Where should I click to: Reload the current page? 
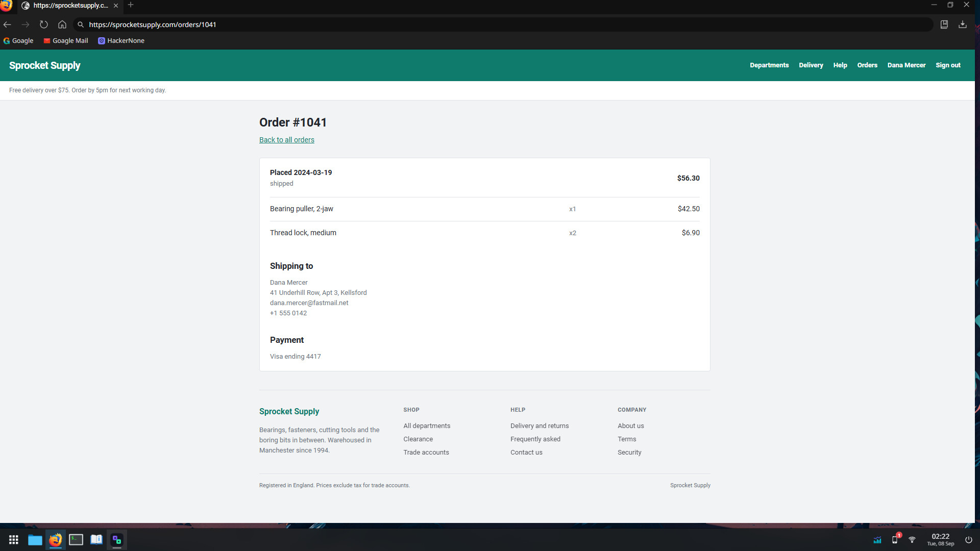(x=44, y=24)
